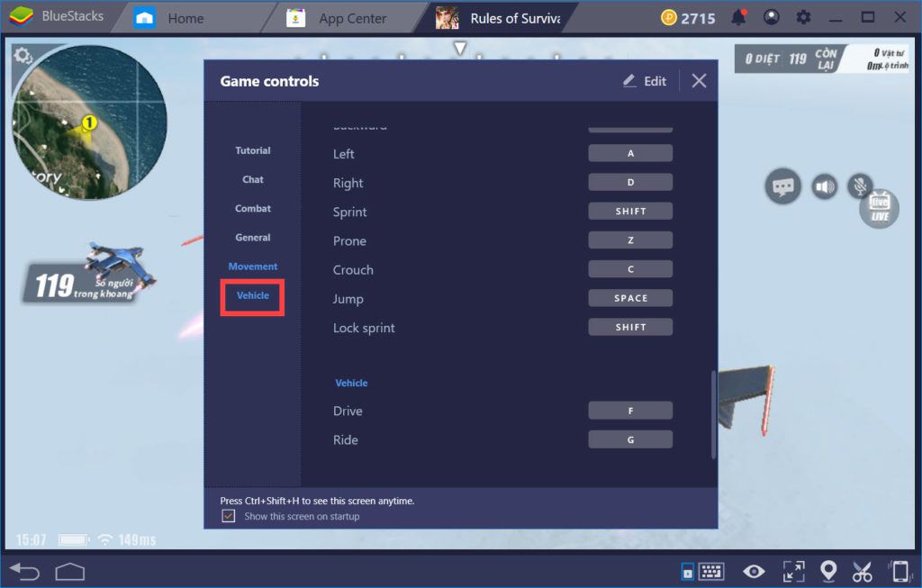Click the SHIFT binding for Lock sprint
This screenshot has height=588, width=922.
coord(630,327)
